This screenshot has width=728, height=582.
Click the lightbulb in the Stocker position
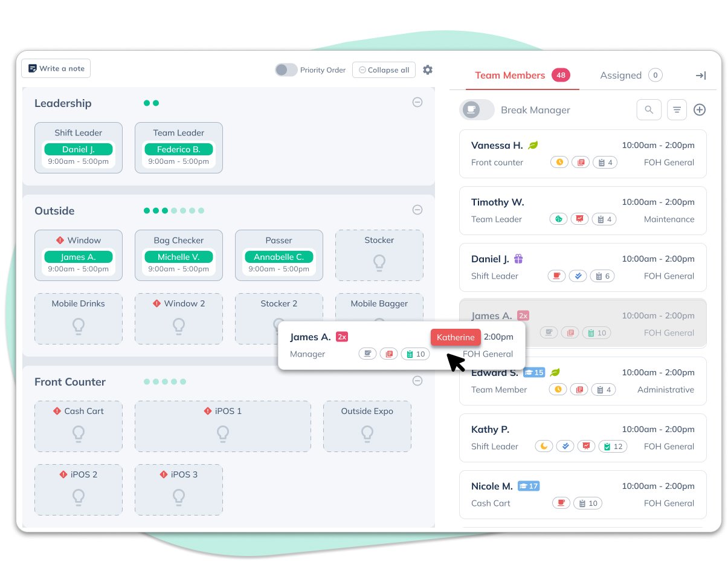pyautogui.click(x=379, y=262)
